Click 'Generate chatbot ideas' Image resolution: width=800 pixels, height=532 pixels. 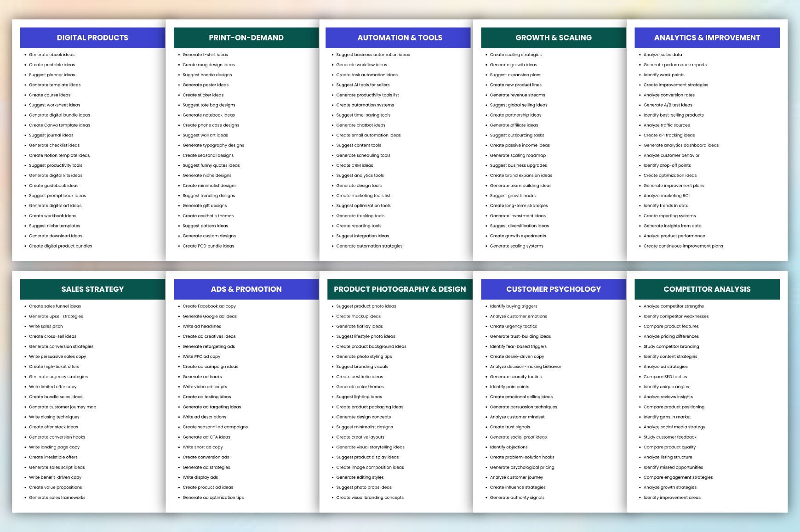point(360,125)
